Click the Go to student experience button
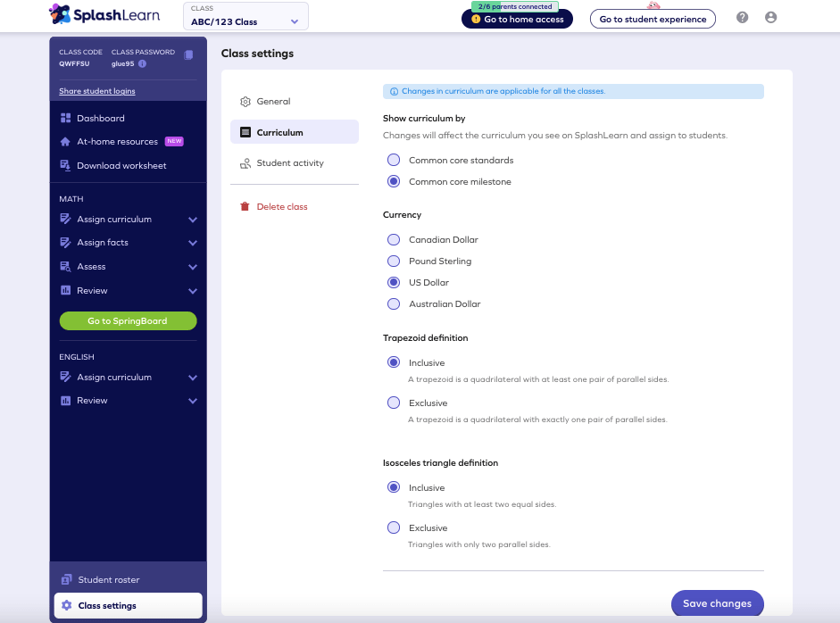Viewport: 840px width, 623px height. click(653, 19)
